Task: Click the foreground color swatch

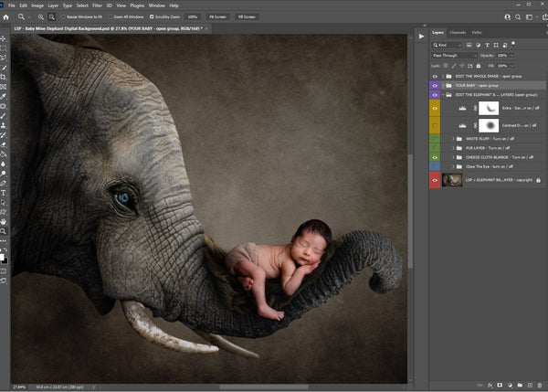Action: tap(4, 255)
